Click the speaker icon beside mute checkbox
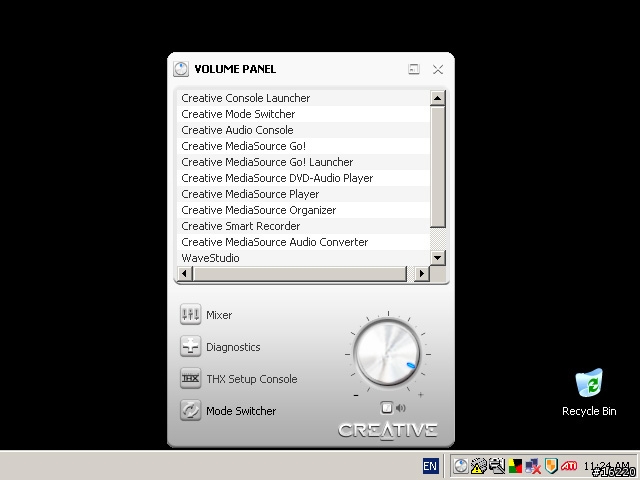The height and width of the screenshot is (480, 640). point(401,408)
